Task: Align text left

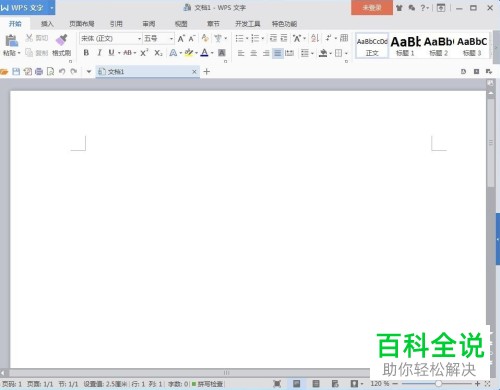Action: (x=241, y=53)
